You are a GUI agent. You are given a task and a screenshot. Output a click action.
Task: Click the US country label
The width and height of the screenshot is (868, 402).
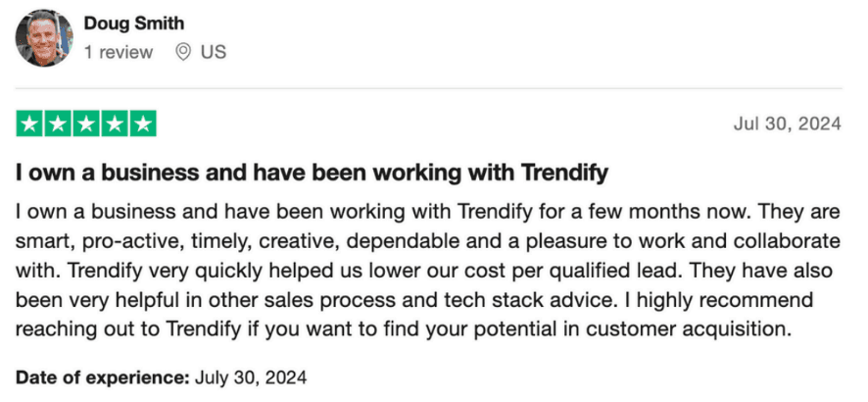pyautogui.click(x=214, y=53)
